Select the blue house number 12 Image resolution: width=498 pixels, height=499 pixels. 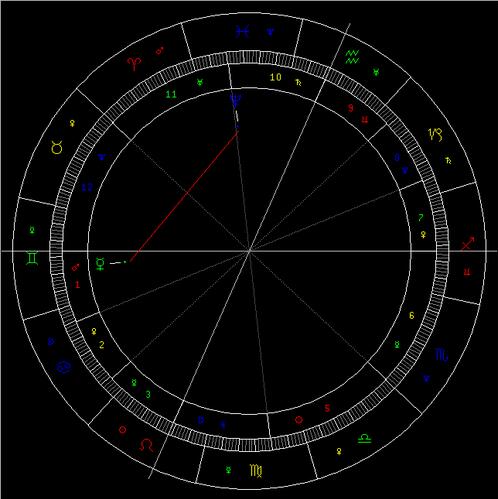click(x=87, y=188)
